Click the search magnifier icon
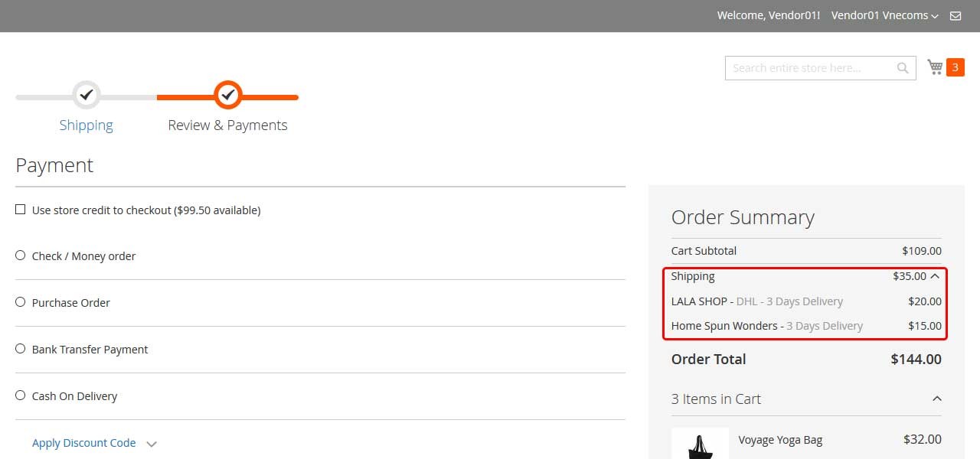This screenshot has height=459, width=980. point(902,67)
